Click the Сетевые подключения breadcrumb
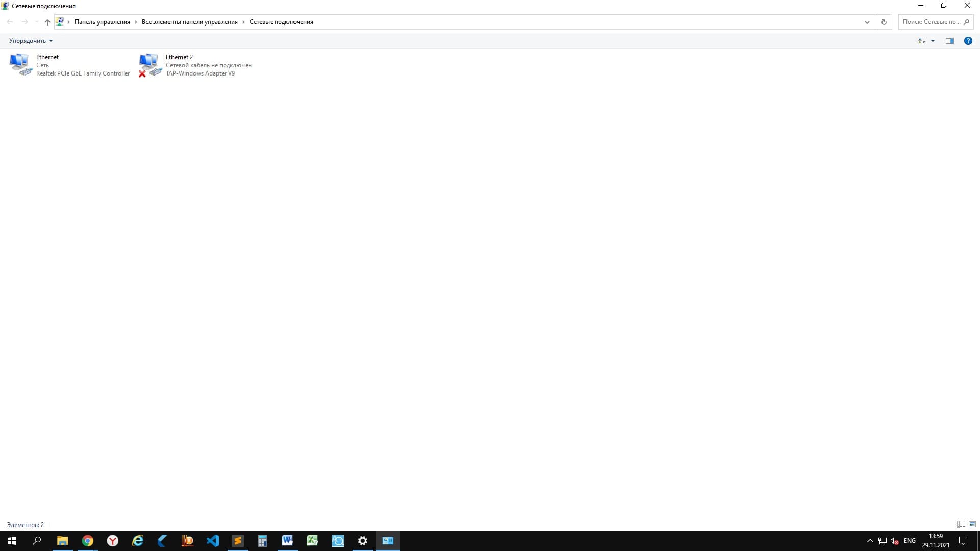 pos(281,22)
